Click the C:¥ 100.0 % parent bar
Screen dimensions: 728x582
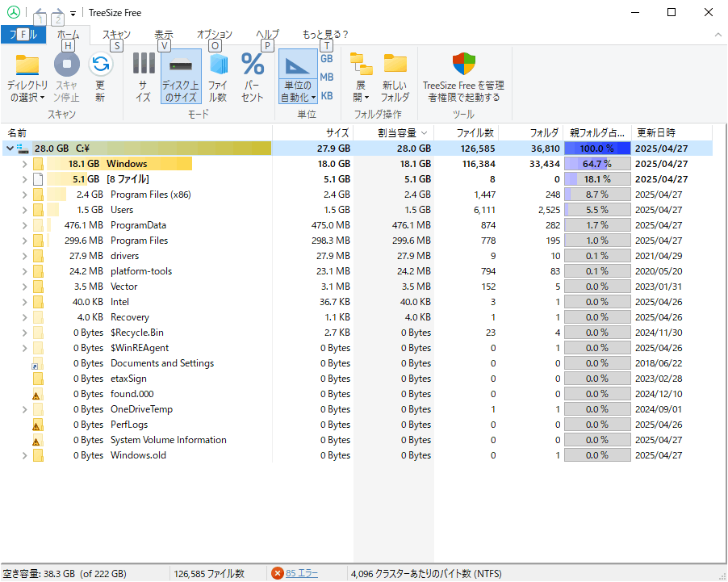click(x=597, y=149)
